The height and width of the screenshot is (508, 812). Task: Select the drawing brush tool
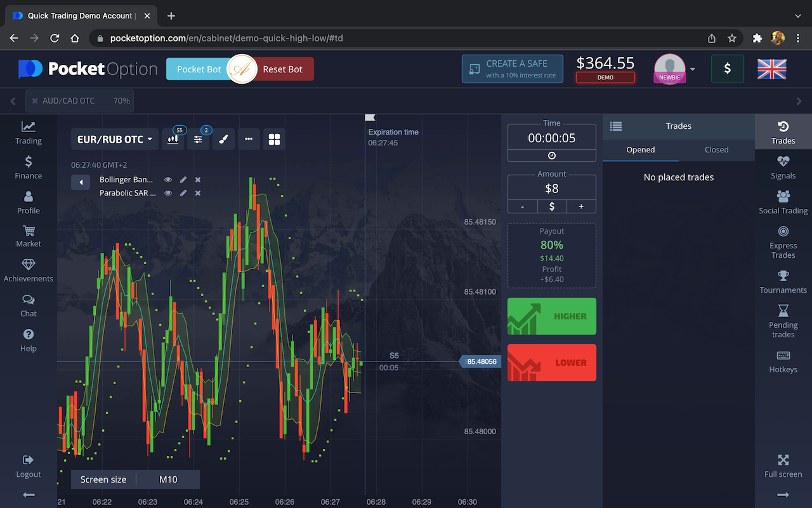223,139
